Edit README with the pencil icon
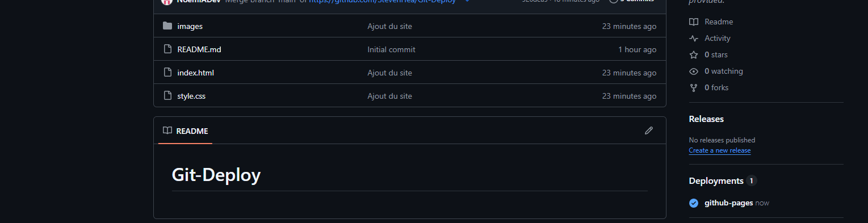Viewport: 868px width, 223px height. click(649, 131)
